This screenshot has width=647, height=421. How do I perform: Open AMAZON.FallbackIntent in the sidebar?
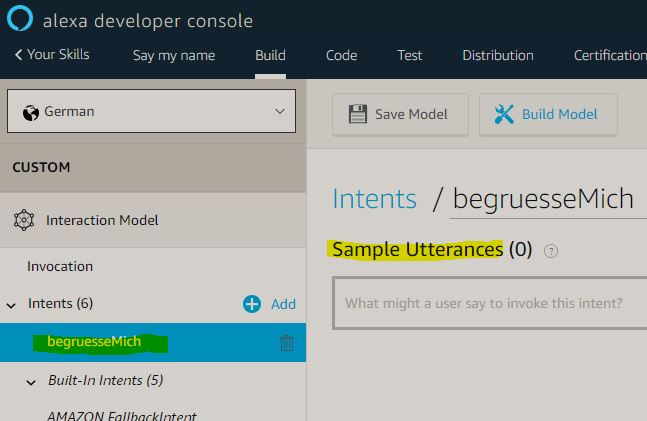pyautogui.click(x=122, y=415)
